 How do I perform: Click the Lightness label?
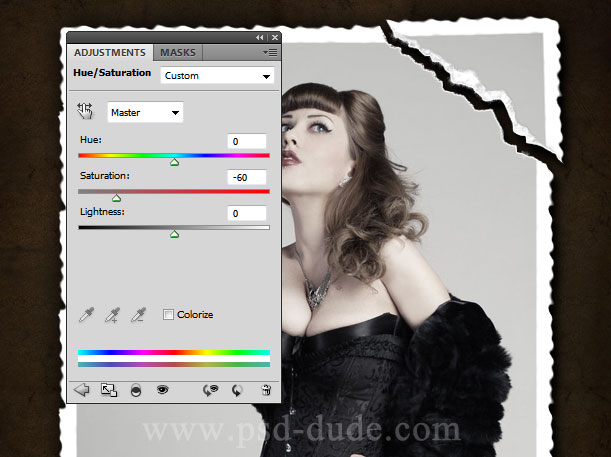[x=102, y=212]
